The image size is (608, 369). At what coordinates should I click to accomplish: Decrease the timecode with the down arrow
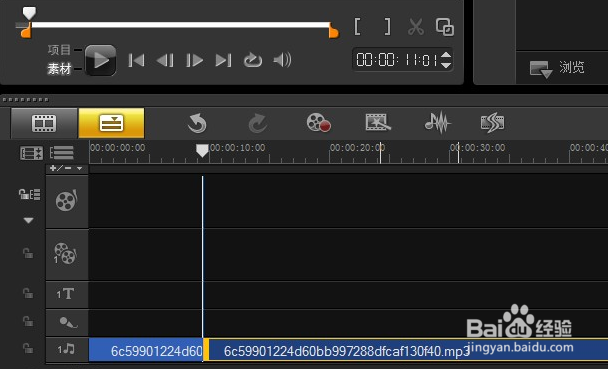click(x=446, y=65)
